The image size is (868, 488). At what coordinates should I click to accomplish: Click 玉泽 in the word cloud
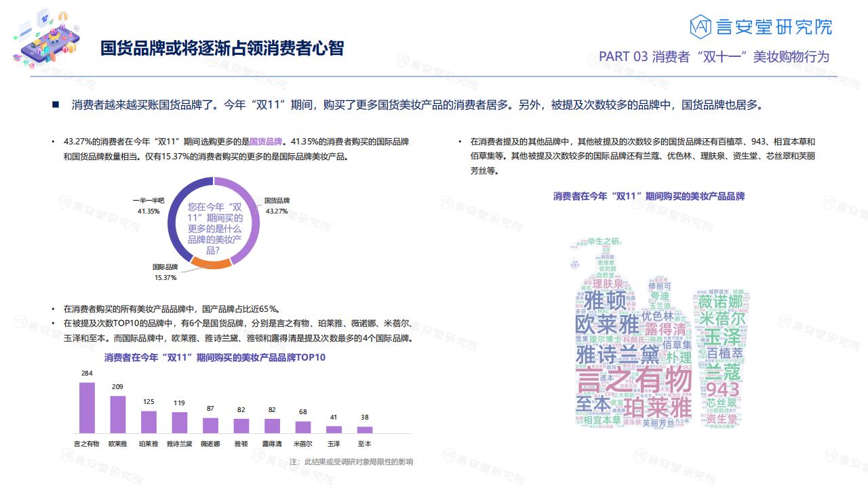722,337
